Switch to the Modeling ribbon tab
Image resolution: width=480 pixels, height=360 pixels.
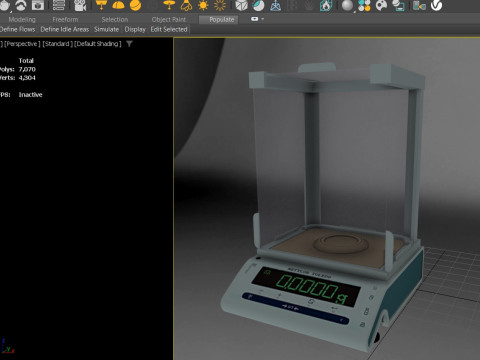22,20
